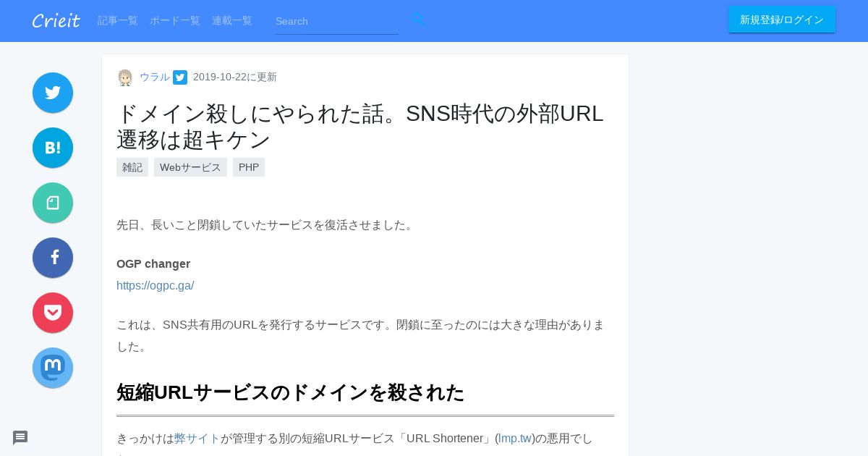868x456 pixels.
Task: Open author's Twitter profile icon
Action: pos(180,77)
